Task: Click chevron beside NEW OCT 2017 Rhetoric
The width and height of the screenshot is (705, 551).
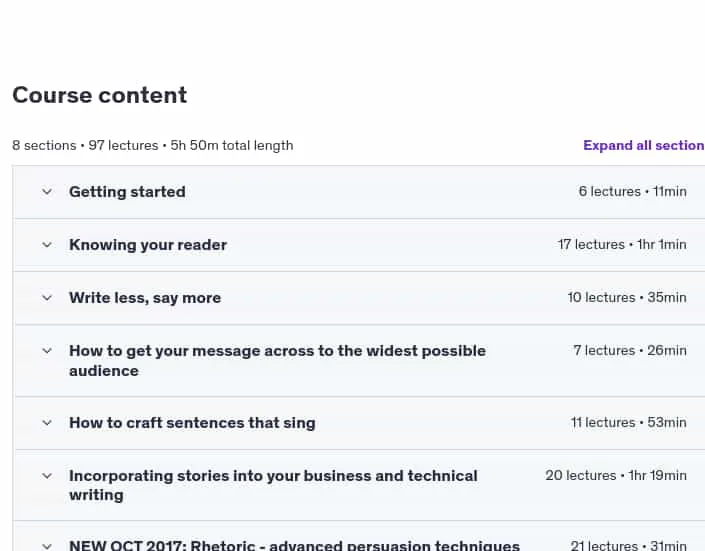Action: (x=47, y=547)
